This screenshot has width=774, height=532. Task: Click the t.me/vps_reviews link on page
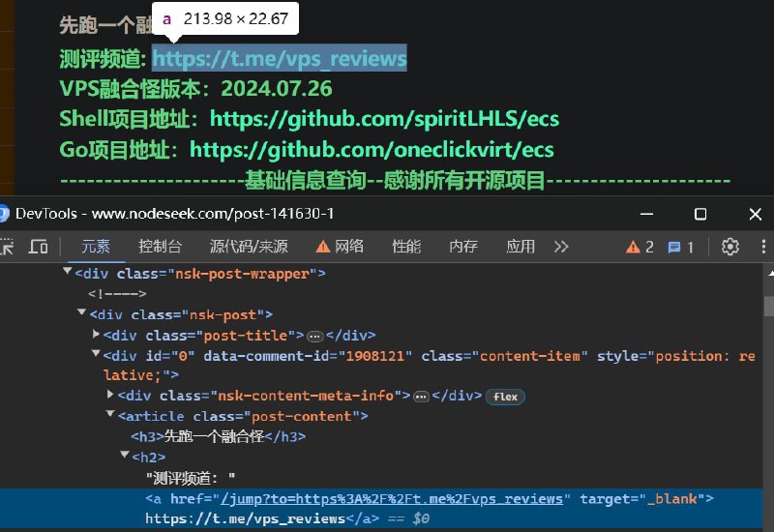279,59
